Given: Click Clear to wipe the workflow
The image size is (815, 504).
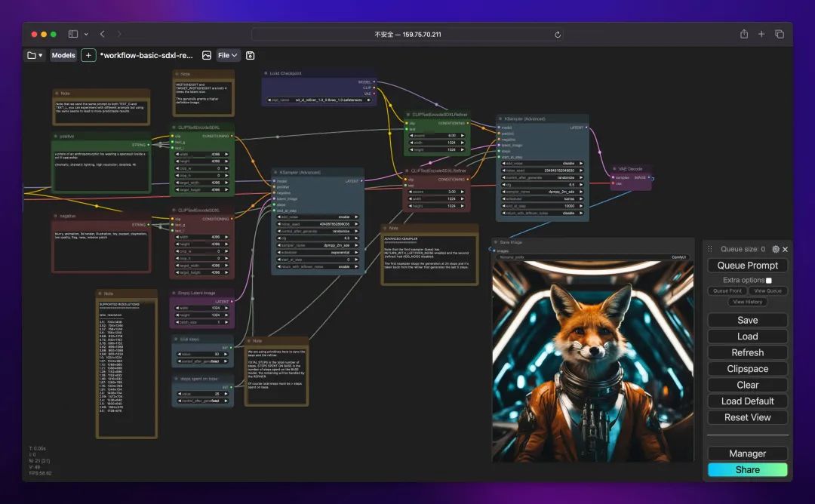Looking at the screenshot, I should coord(747,385).
